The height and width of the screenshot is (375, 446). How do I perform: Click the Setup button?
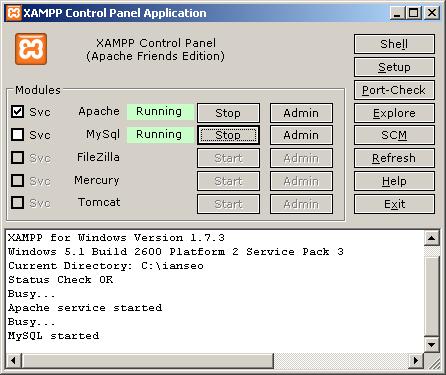[394, 67]
